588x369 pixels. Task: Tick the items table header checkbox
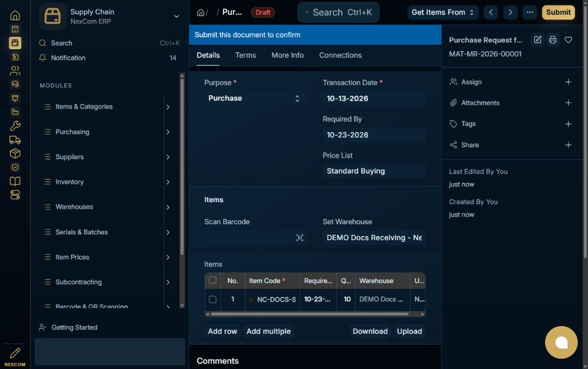pyautogui.click(x=213, y=280)
